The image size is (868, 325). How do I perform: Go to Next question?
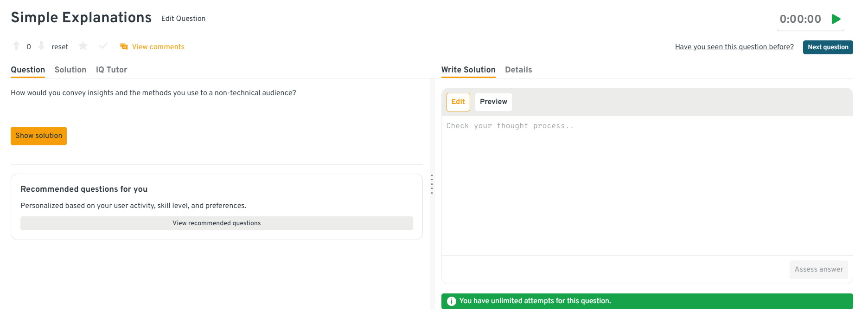point(828,47)
